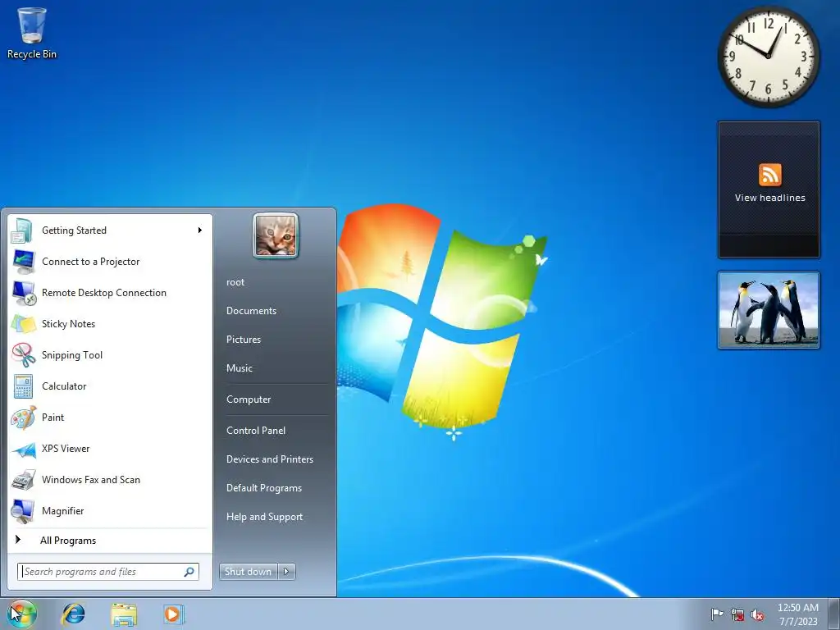Select the Windows Fax and Scan label

click(90, 480)
